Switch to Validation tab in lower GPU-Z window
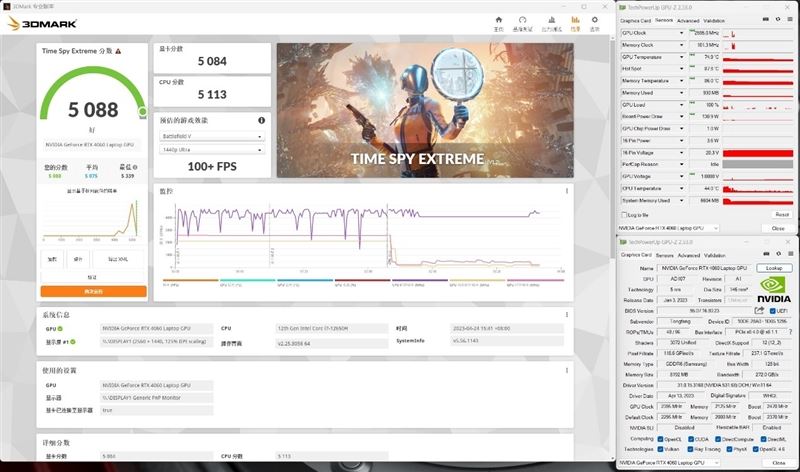 [714, 255]
